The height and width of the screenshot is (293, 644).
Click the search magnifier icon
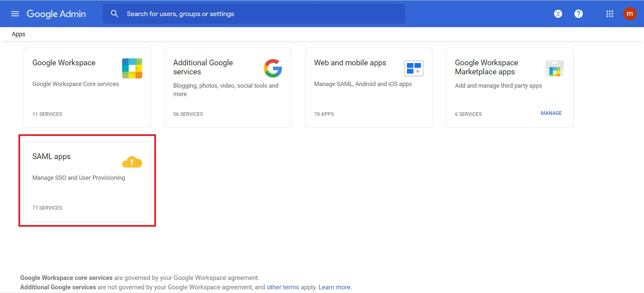click(114, 14)
